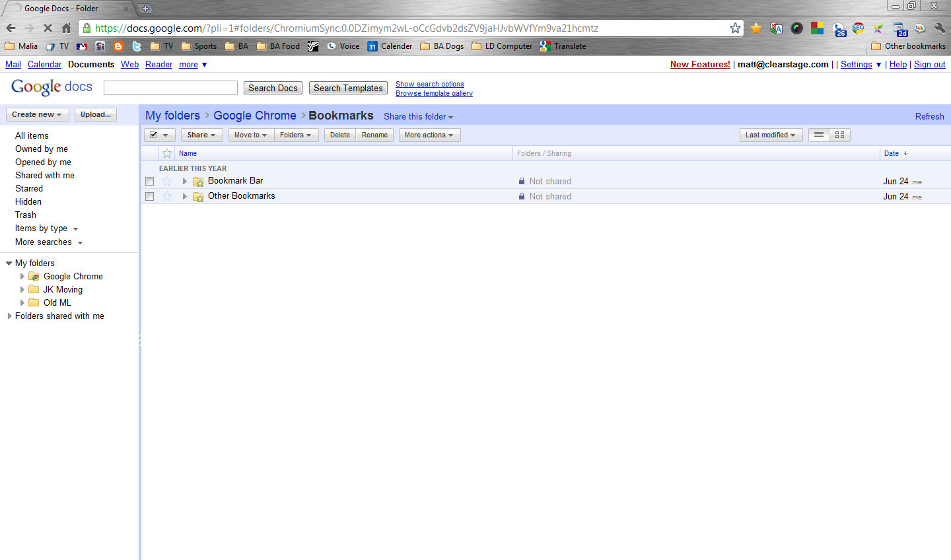The width and height of the screenshot is (951, 560).
Task: Open the yellow star bookmarks extension
Action: [x=756, y=28]
